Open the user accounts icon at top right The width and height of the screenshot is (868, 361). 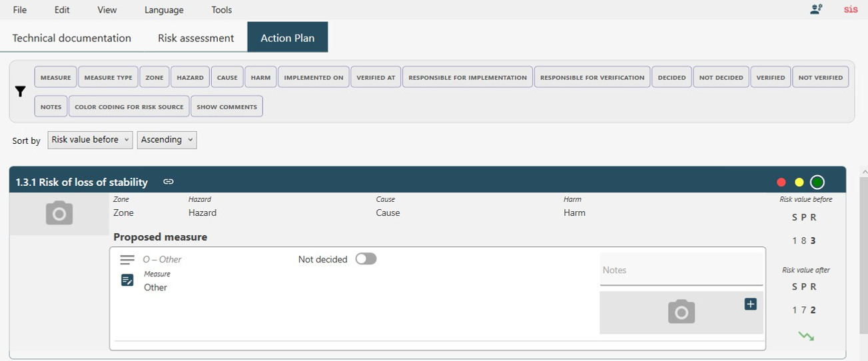(816, 9)
